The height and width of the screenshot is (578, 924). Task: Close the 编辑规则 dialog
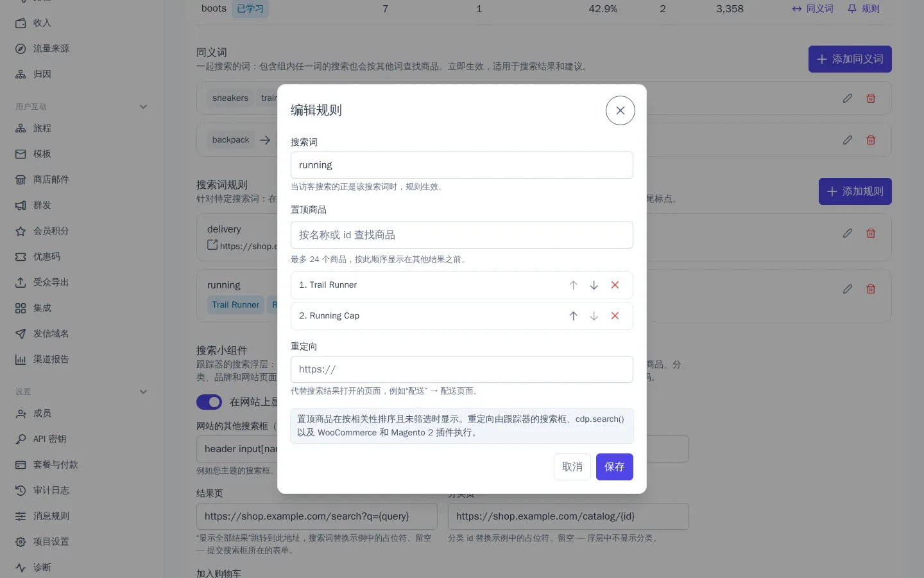pyautogui.click(x=620, y=110)
